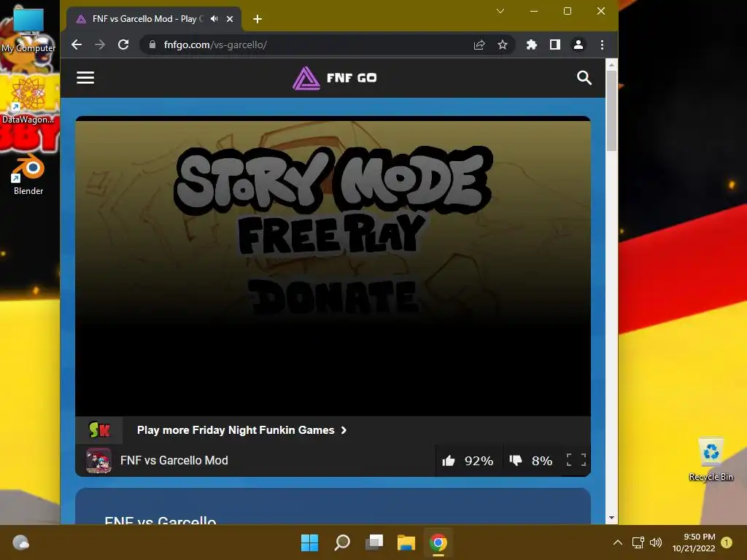Open the clock and date flyout
The width and height of the screenshot is (747, 560).
pos(694,542)
